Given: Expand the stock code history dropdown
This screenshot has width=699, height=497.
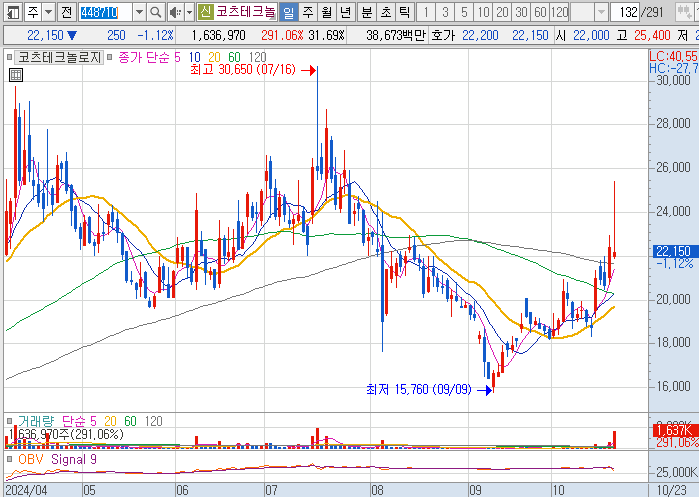Looking at the screenshot, I should pos(140,12).
